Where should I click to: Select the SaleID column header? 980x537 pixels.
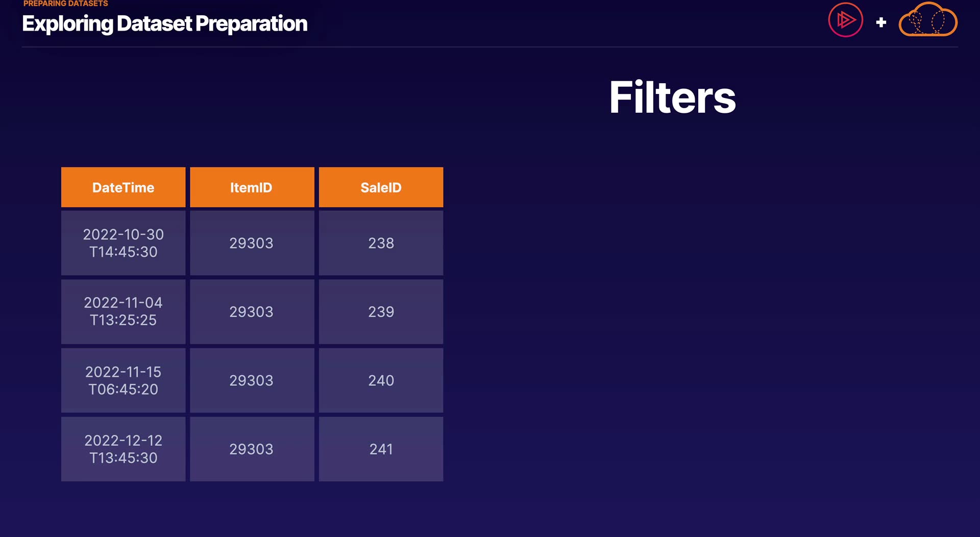(381, 187)
